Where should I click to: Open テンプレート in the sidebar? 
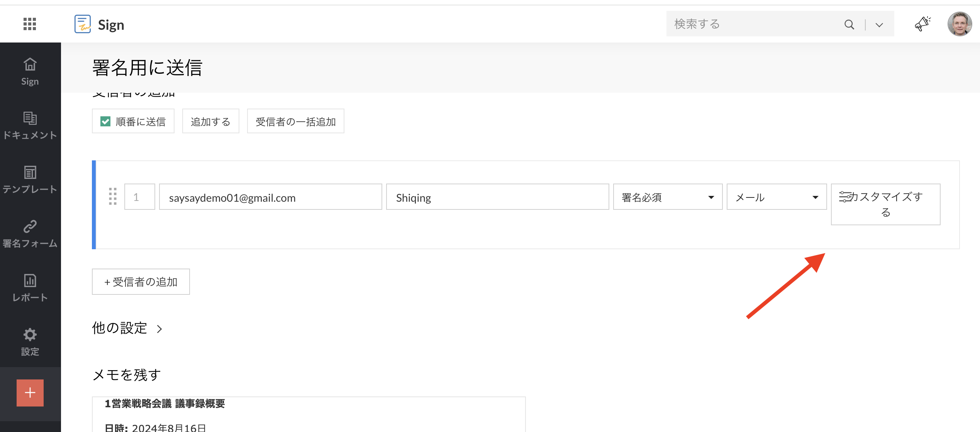(30, 180)
